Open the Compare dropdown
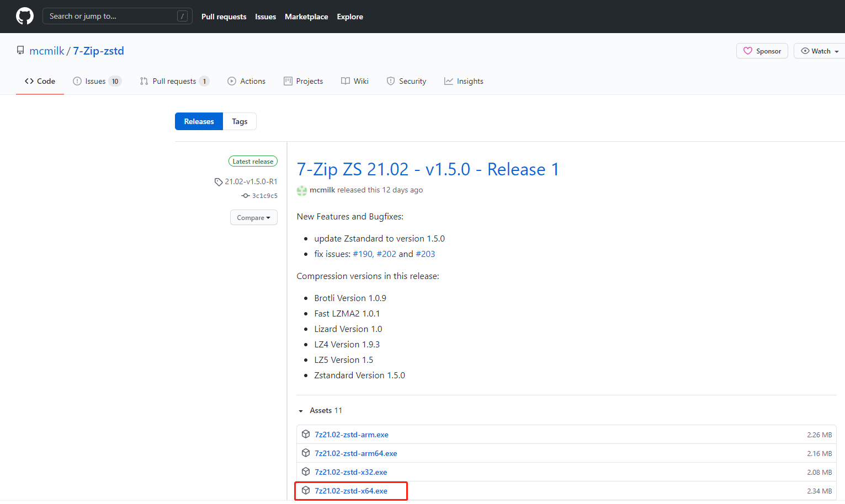845x504 pixels. 254,217
